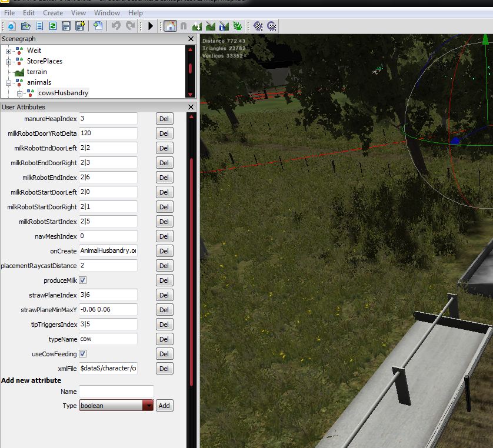Delete the milkRobotDoorYRotDelta attribute
Viewport: 493px width, 448px height.
(x=164, y=133)
